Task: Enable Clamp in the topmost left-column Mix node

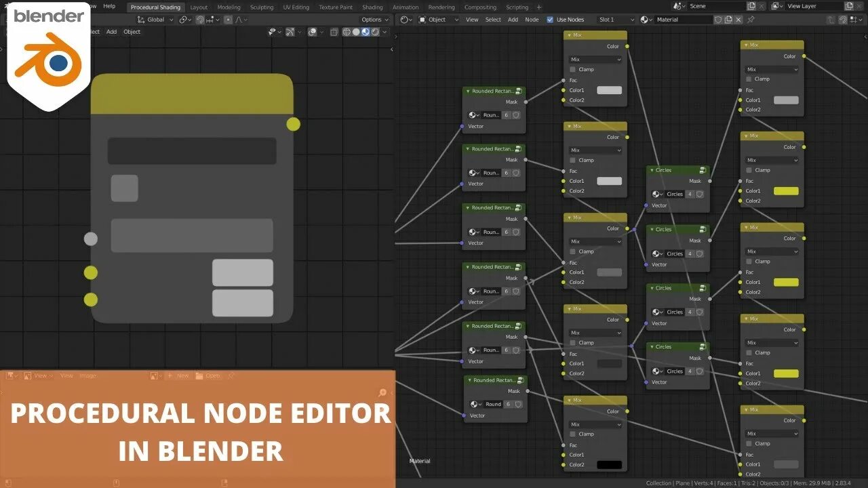Action: point(573,69)
